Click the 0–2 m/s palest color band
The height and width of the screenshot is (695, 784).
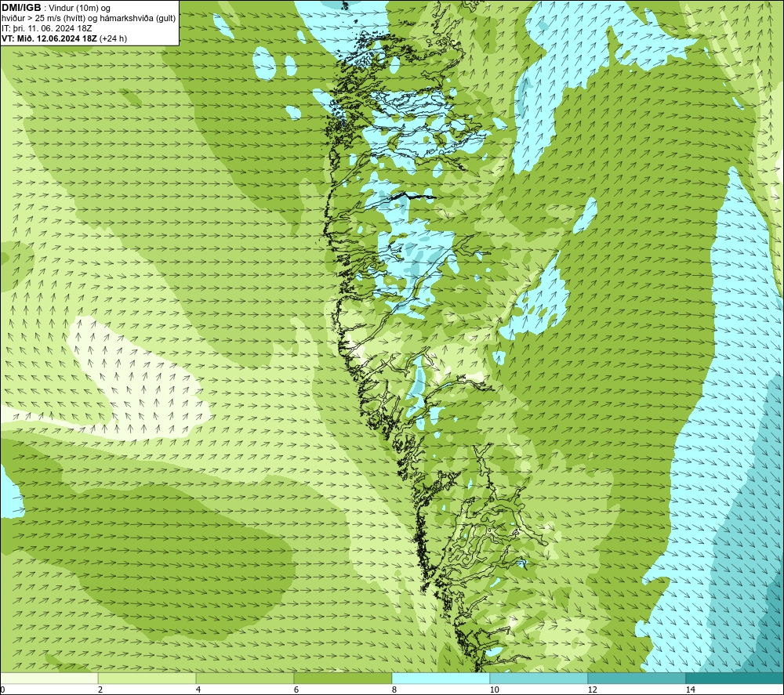pos(49,678)
